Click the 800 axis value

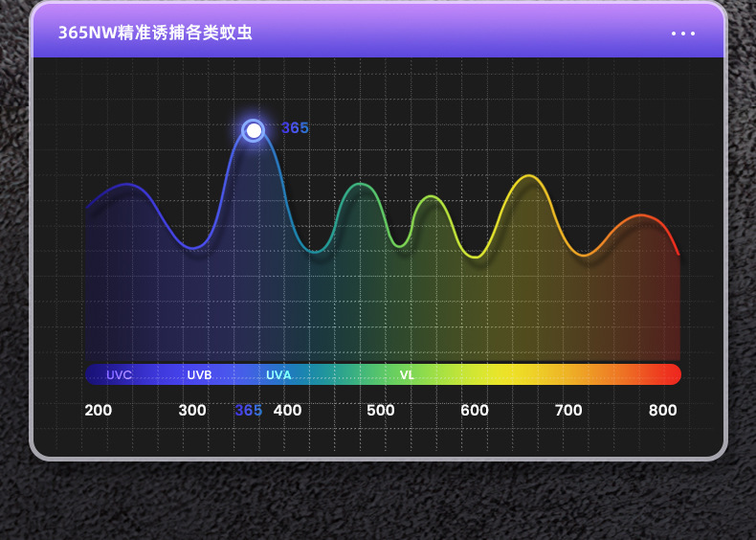tap(663, 410)
